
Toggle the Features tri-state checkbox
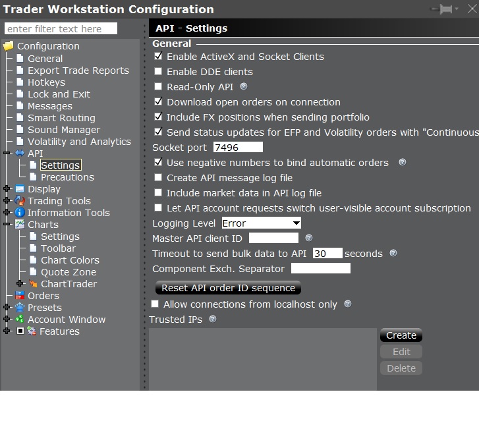[20, 331]
